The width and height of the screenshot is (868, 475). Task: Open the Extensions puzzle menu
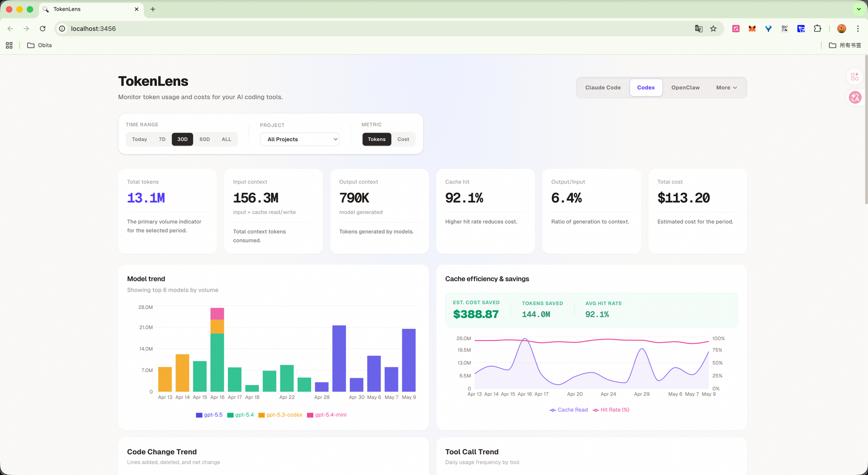(817, 28)
